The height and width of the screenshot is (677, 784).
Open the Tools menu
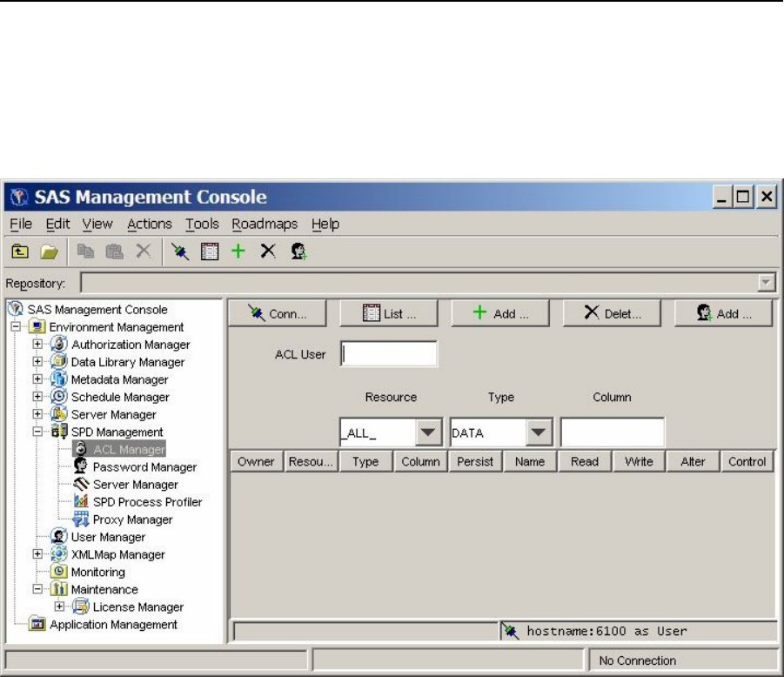pos(202,224)
